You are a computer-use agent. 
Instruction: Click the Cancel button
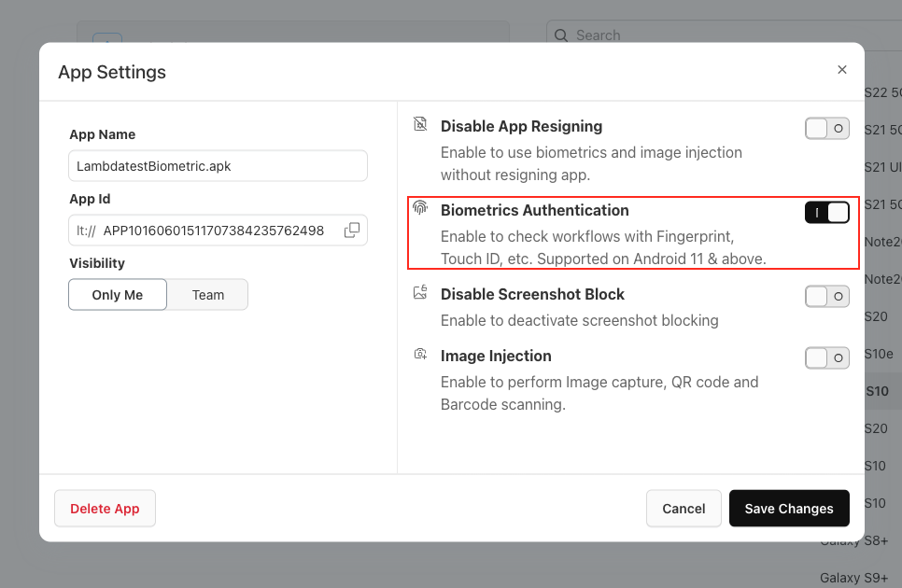click(x=684, y=509)
